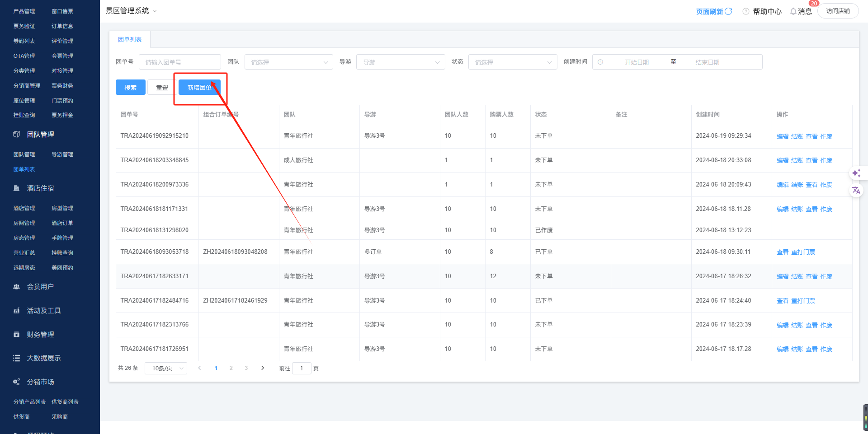The width and height of the screenshot is (868, 434).
Task: Click into the 团单号 input field
Action: pyautogui.click(x=179, y=62)
